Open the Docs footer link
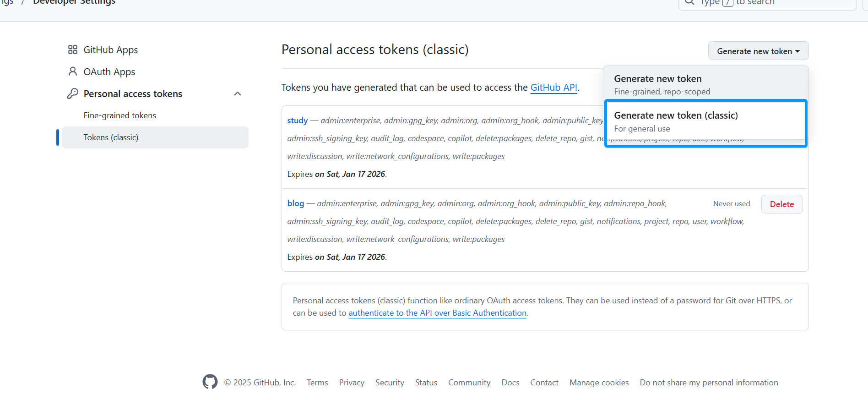This screenshot has height=400, width=868. tap(510, 383)
